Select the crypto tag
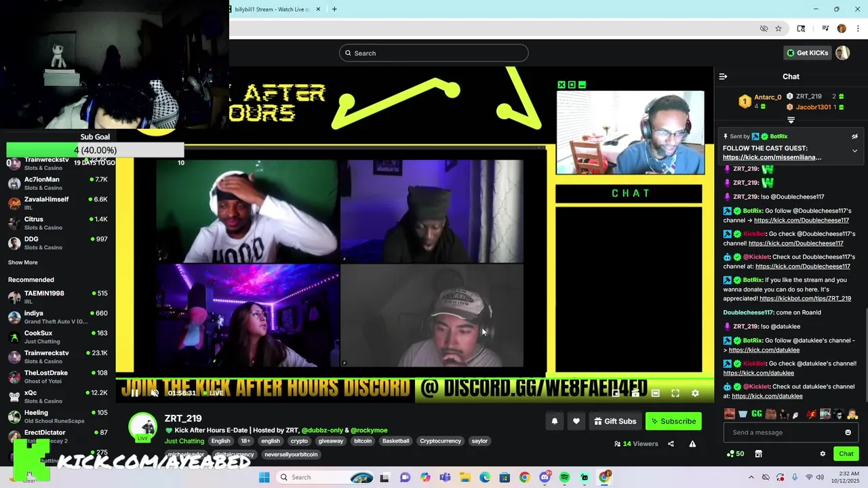This screenshot has height=488, width=868. point(299,441)
